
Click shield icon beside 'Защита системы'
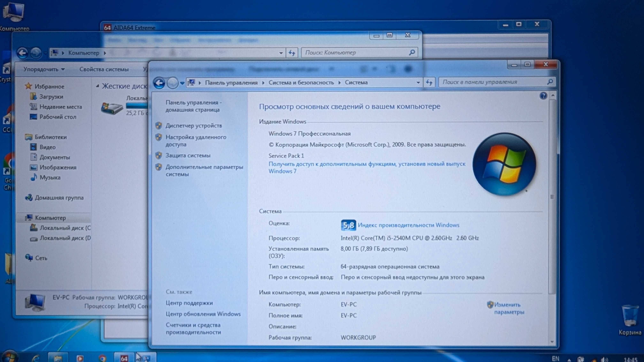pos(158,155)
